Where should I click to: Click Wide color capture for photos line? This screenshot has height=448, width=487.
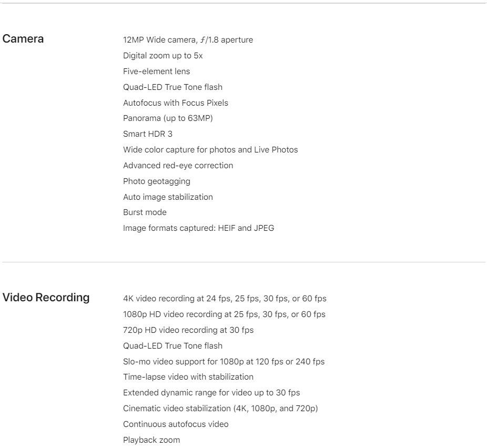210,150
